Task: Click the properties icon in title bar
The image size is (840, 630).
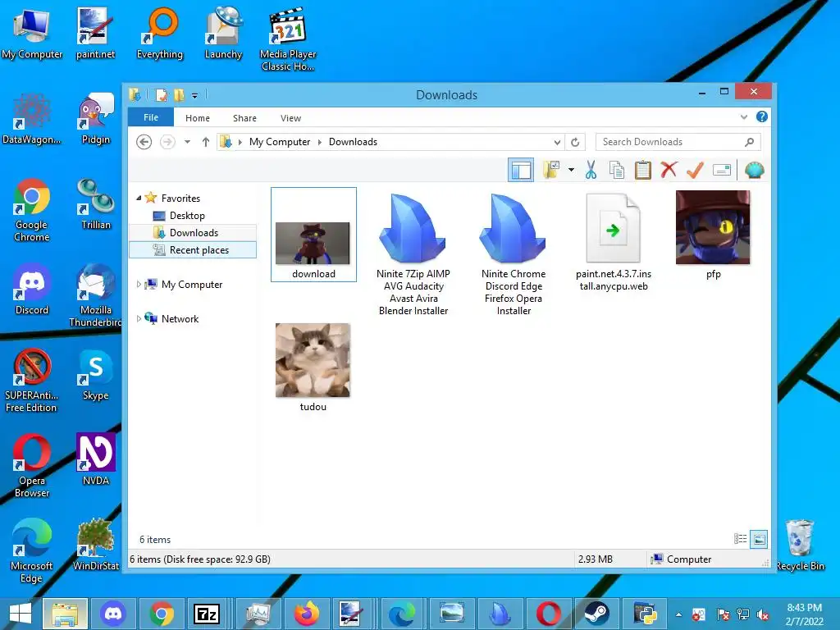Action: click(162, 95)
